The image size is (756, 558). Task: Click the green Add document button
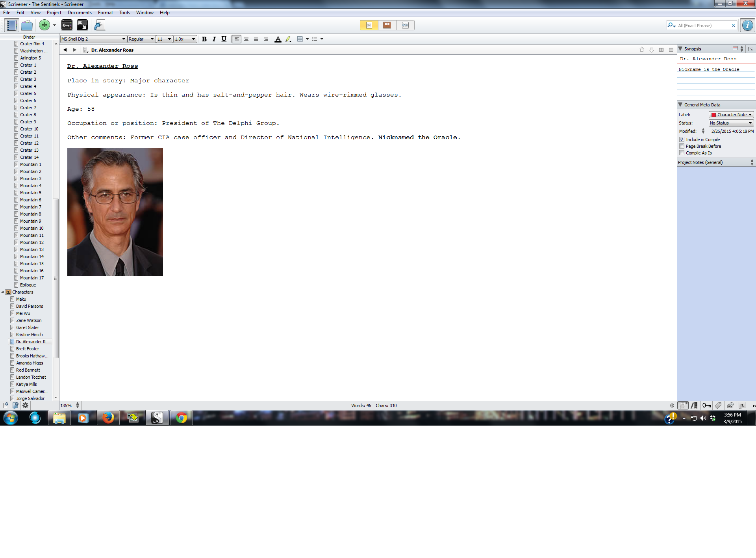pyautogui.click(x=44, y=25)
